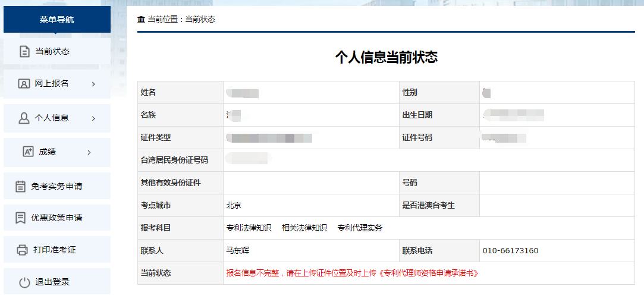Screen dimensions: 644x302
Task: Click the printer icon for 打印准考证
Action: tap(23, 250)
